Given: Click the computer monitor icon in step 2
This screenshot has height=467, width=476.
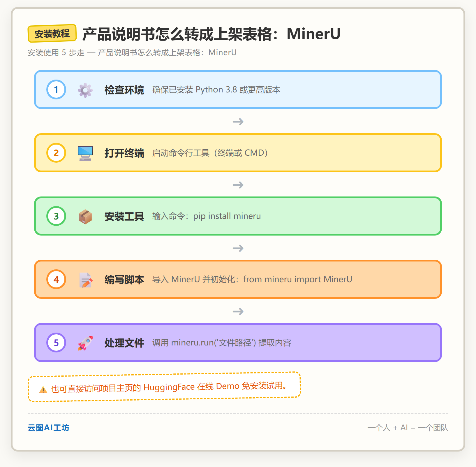Looking at the screenshot, I should pos(85,153).
